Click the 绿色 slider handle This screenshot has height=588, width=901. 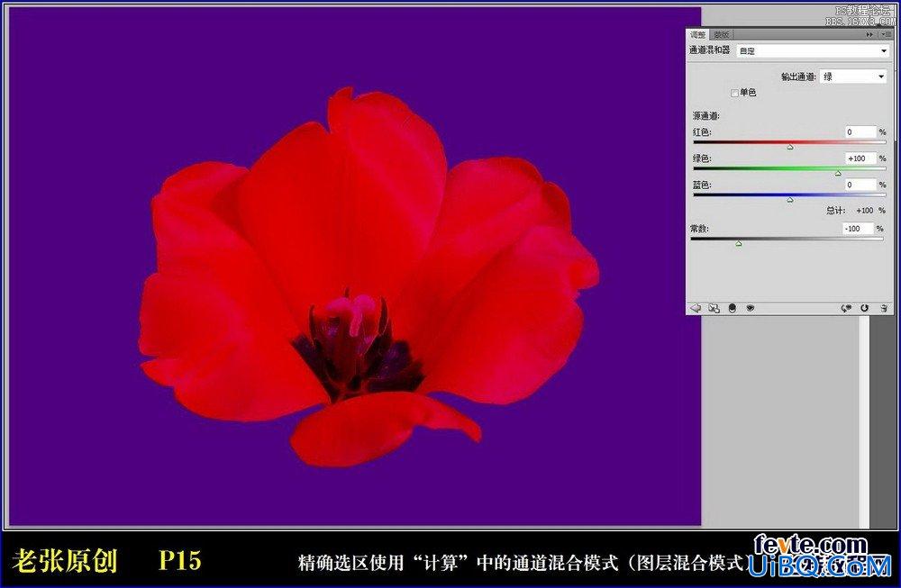(838, 174)
